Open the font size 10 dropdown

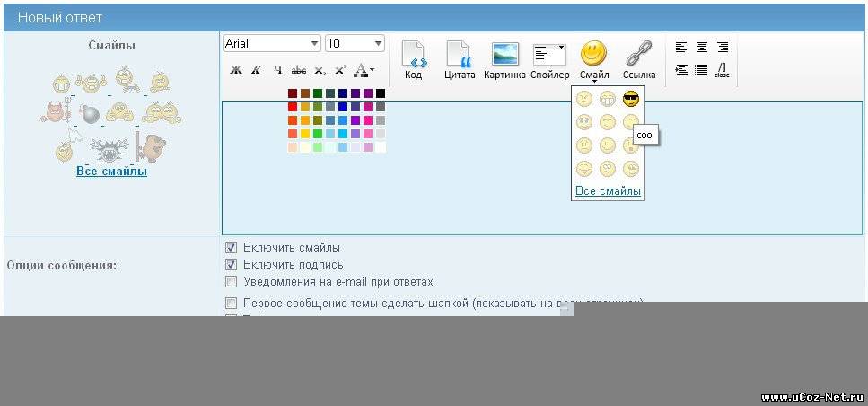pyautogui.click(x=355, y=43)
